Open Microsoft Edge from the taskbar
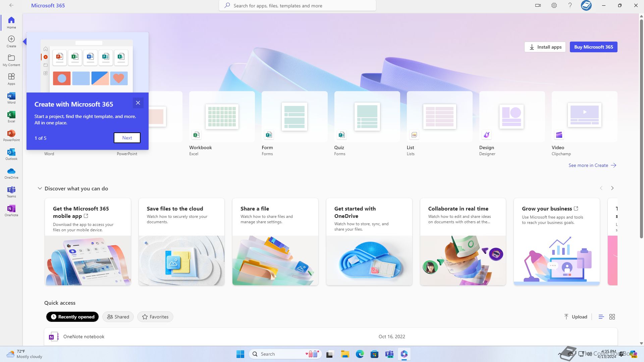Viewport: 644px width, 362px height. [360, 354]
